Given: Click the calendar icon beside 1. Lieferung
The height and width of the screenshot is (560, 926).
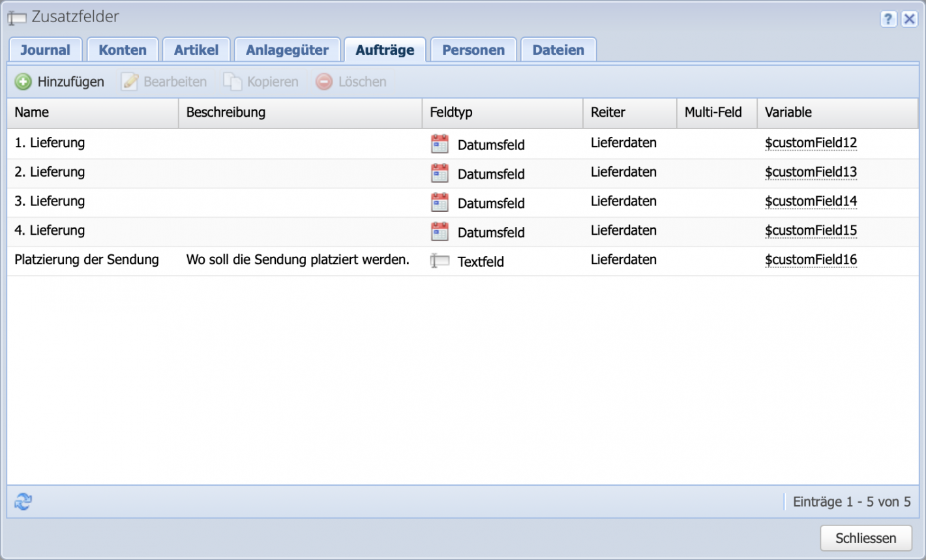Looking at the screenshot, I should coord(440,143).
